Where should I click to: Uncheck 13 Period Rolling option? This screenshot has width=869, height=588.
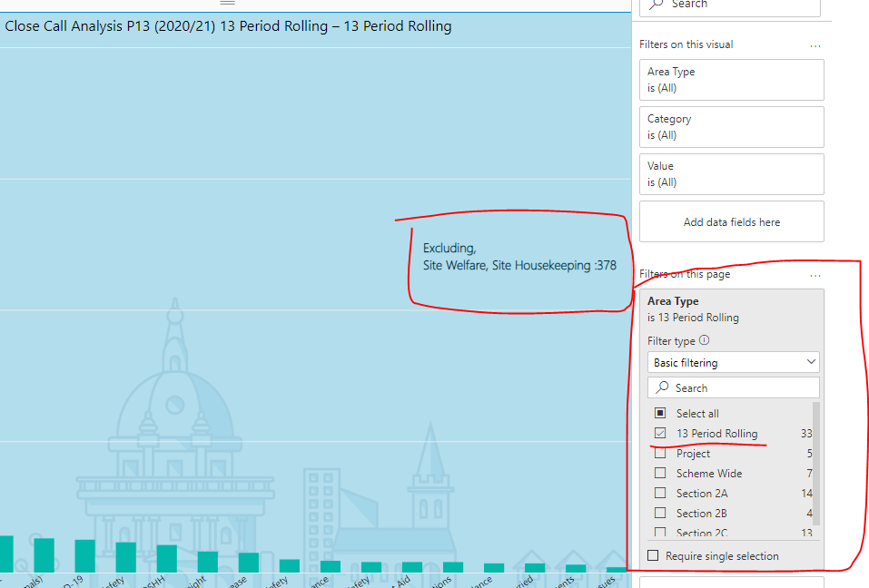point(660,433)
